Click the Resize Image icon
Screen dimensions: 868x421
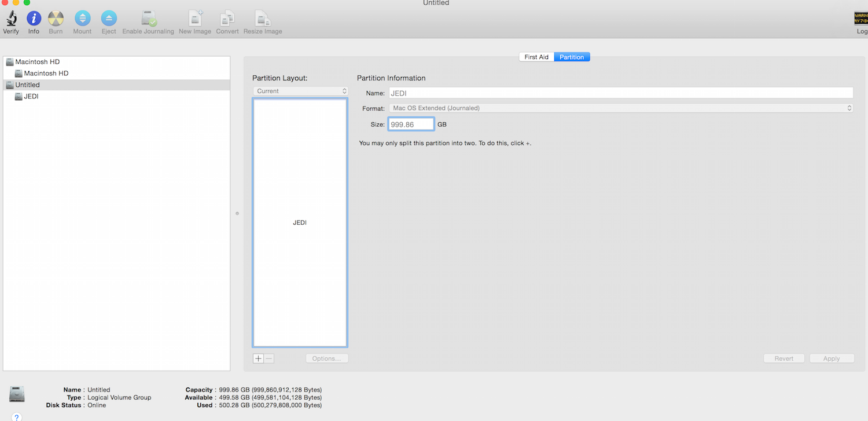tap(263, 19)
